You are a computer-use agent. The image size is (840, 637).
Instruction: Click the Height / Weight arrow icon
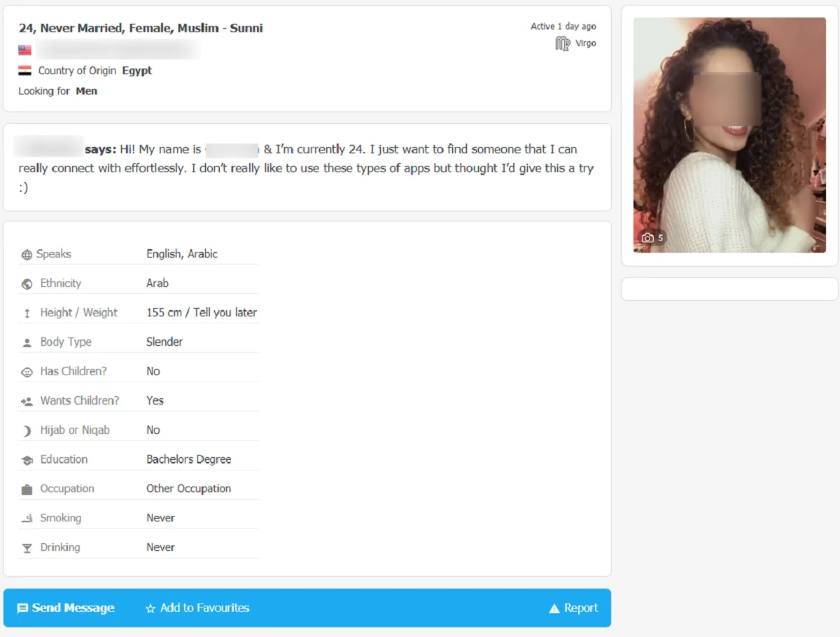click(x=27, y=314)
